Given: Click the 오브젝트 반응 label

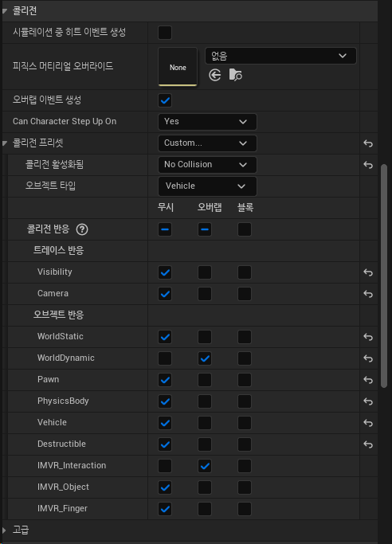Looking at the screenshot, I should [59, 315].
